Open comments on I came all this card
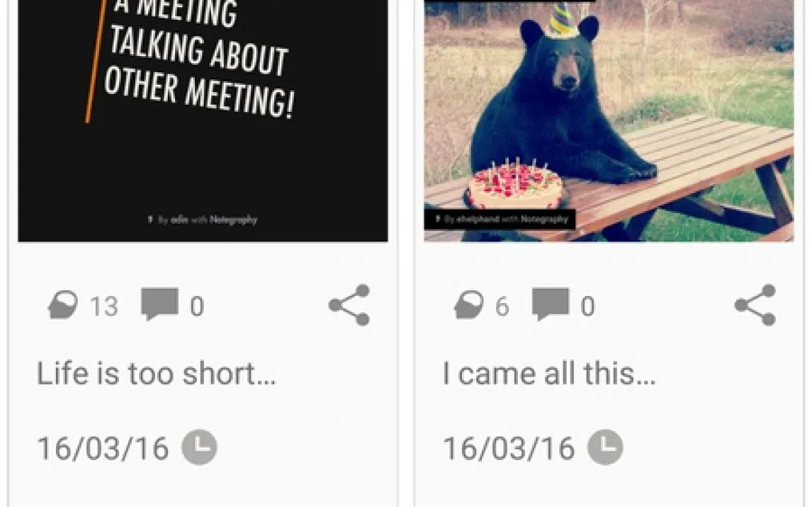Image resolution: width=812 pixels, height=507 pixels. click(x=551, y=304)
